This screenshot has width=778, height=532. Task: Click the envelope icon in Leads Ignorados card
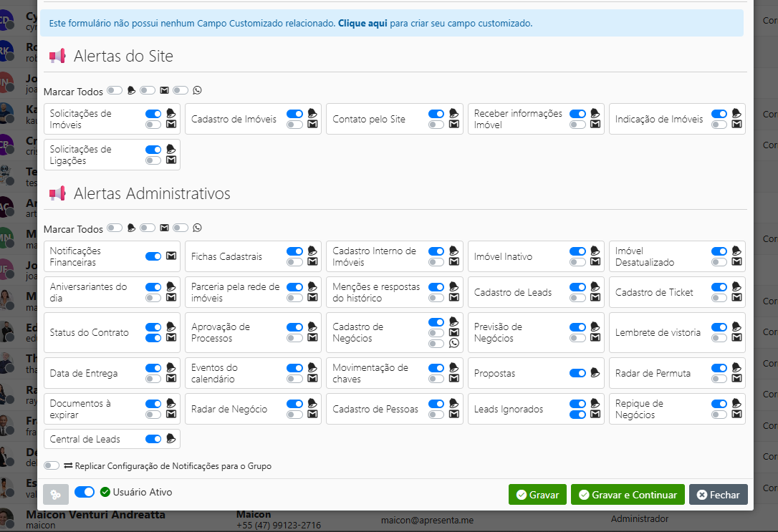pyautogui.click(x=595, y=415)
